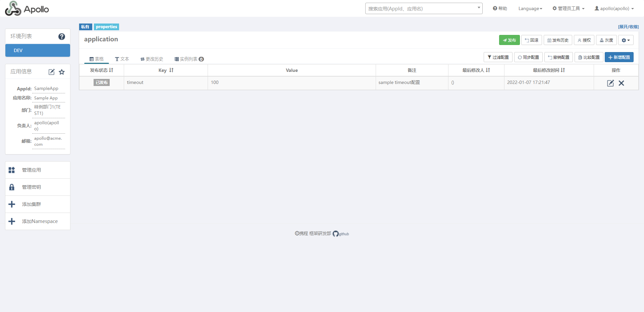This screenshot has width=644, height=312.
Task: Select 添加Namespace menu item
Action: [38, 221]
